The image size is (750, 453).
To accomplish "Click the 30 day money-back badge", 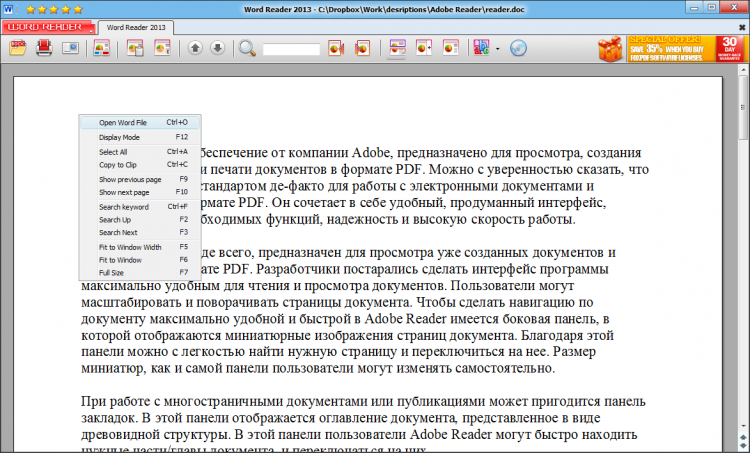I will click(729, 49).
